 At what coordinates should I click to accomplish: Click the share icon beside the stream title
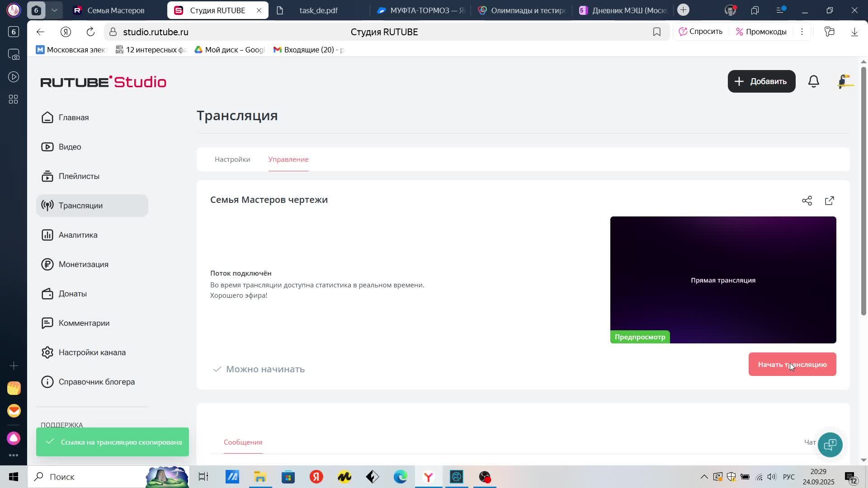coord(807,201)
